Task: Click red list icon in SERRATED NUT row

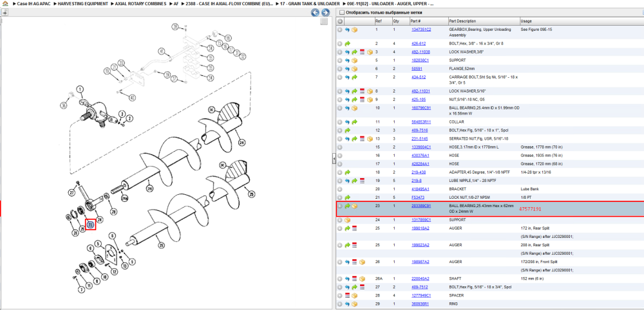Action: coord(362,138)
